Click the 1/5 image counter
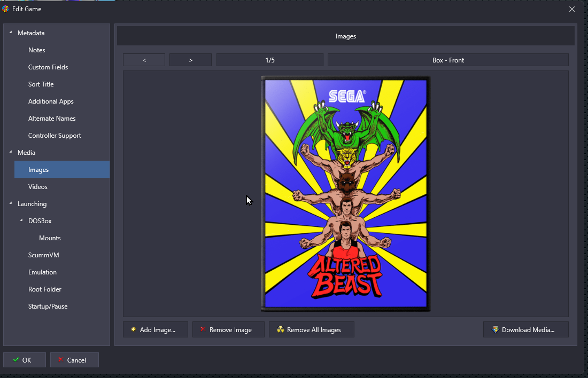This screenshot has width=588, height=378. click(x=270, y=60)
